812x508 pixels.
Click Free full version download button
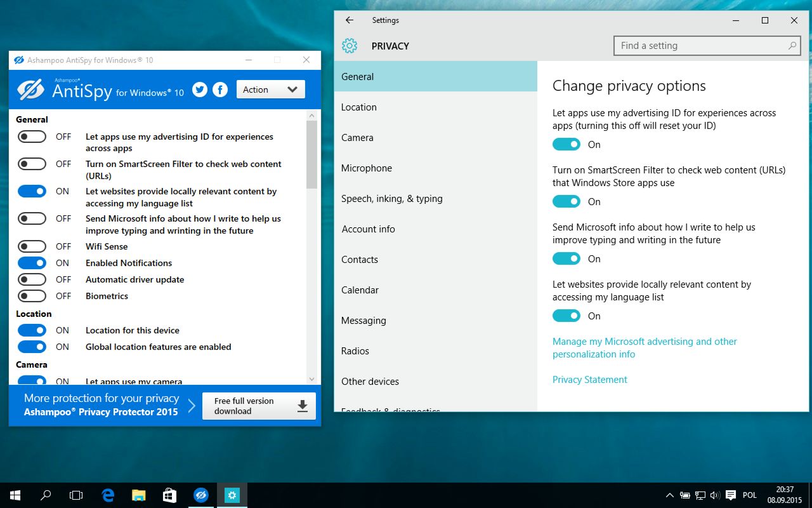point(259,406)
